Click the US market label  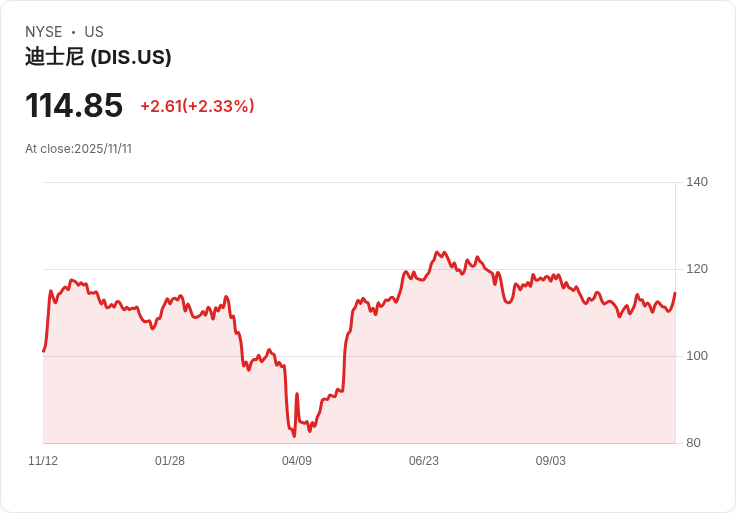click(94, 32)
